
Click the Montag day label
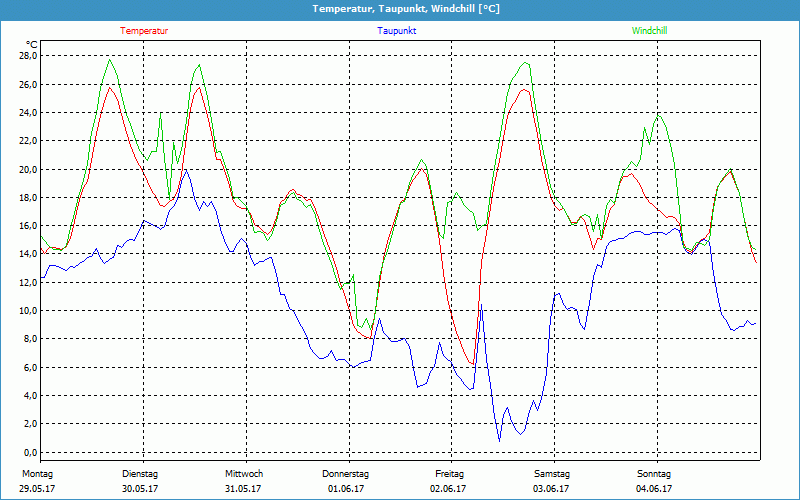37,474
